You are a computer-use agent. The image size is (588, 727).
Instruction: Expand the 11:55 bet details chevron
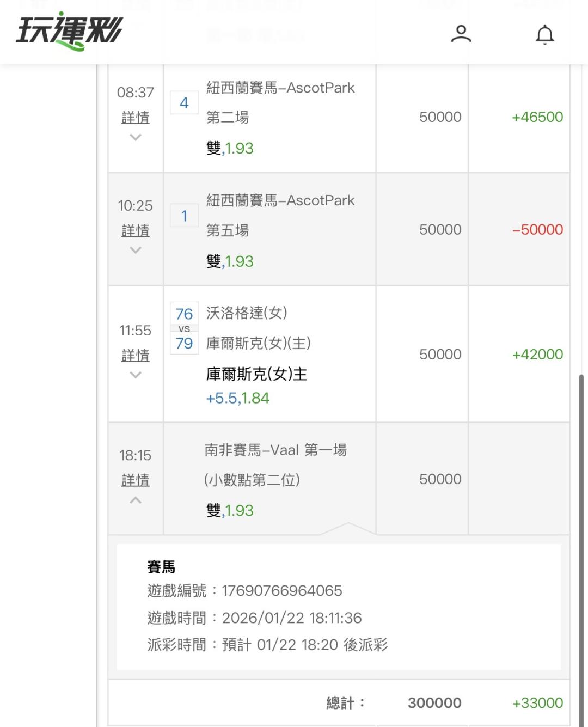click(136, 375)
